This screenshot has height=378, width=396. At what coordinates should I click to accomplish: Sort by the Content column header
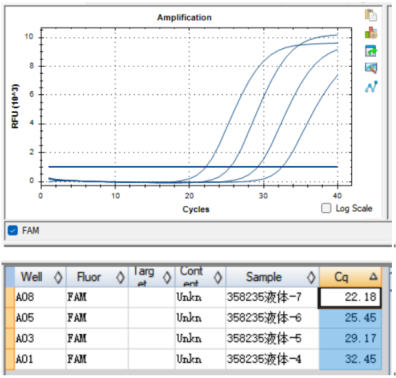[200, 277]
